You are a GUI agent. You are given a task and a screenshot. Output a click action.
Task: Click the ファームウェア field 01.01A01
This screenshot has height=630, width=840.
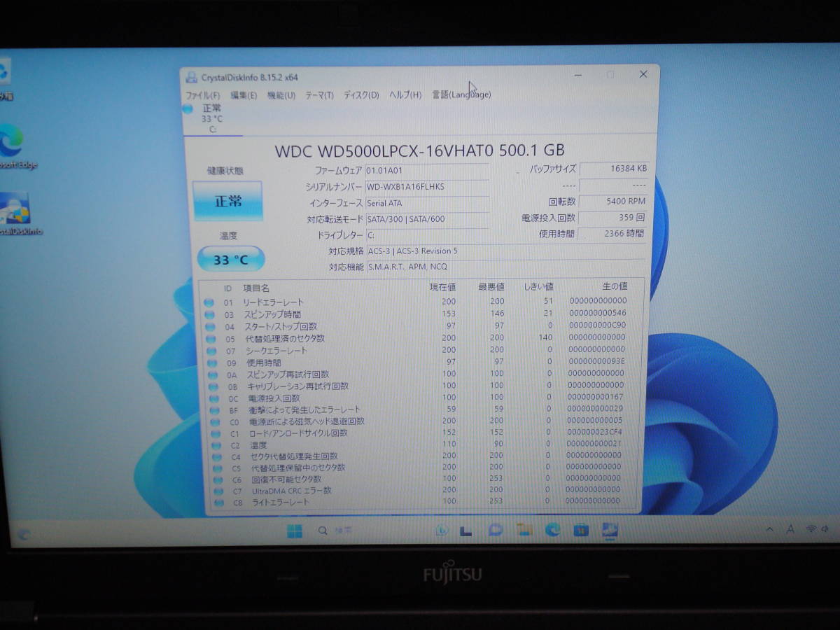tap(427, 171)
